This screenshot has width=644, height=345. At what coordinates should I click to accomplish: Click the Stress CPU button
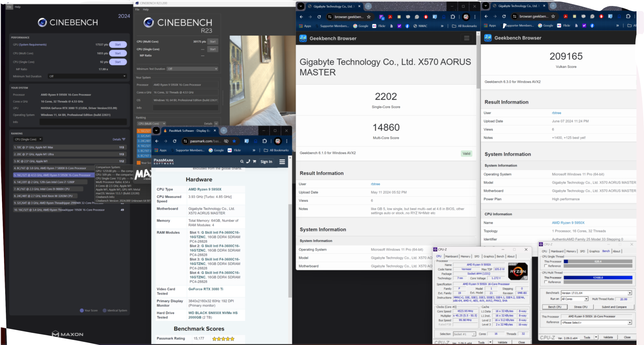click(580, 307)
